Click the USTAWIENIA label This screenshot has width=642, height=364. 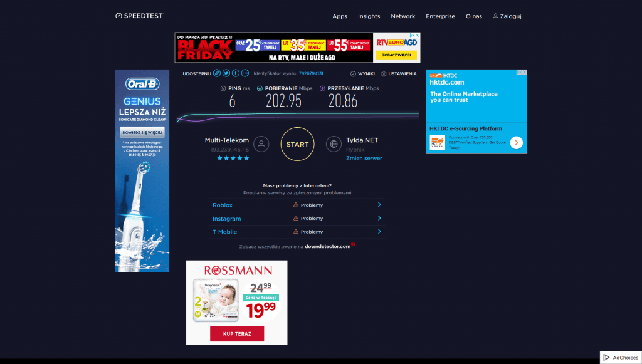[403, 74]
